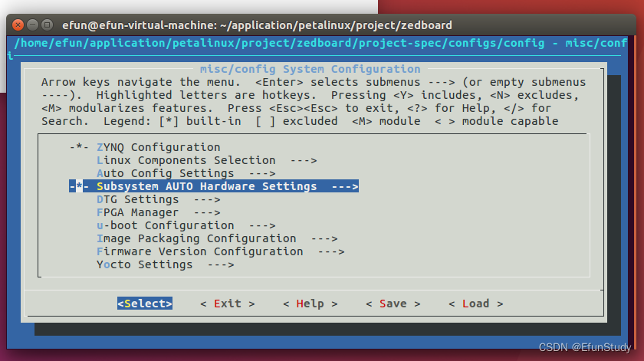Click the <Select> button

coord(145,304)
